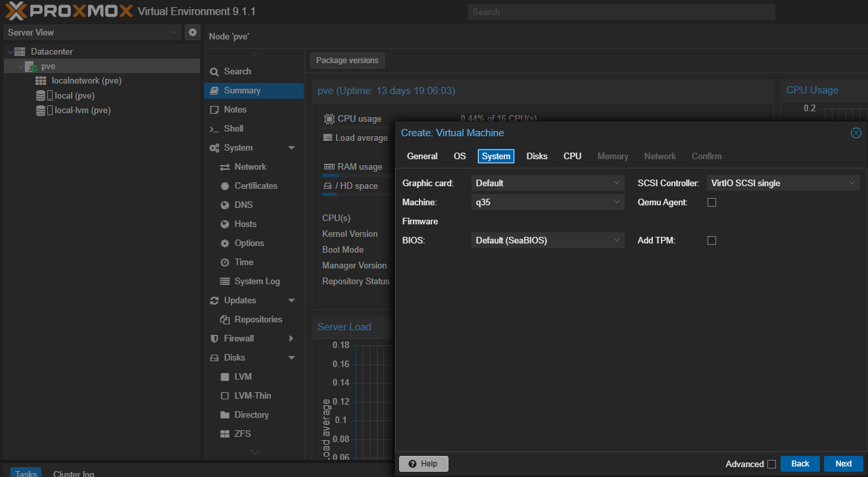Screen dimensions: 868x477
Task: Click the Help button
Action: pyautogui.click(x=423, y=464)
